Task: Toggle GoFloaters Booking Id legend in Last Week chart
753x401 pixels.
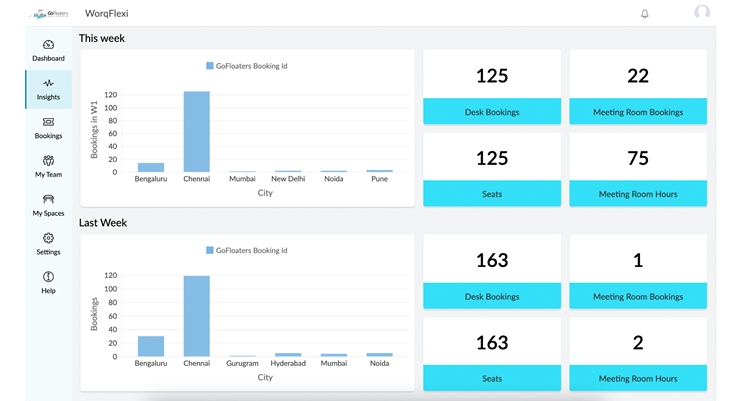Action: (x=246, y=250)
